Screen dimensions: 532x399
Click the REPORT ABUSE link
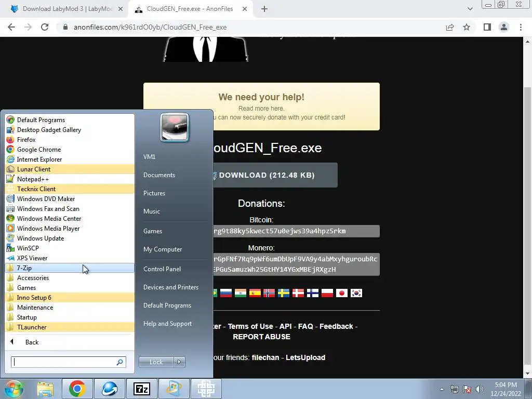click(x=262, y=337)
